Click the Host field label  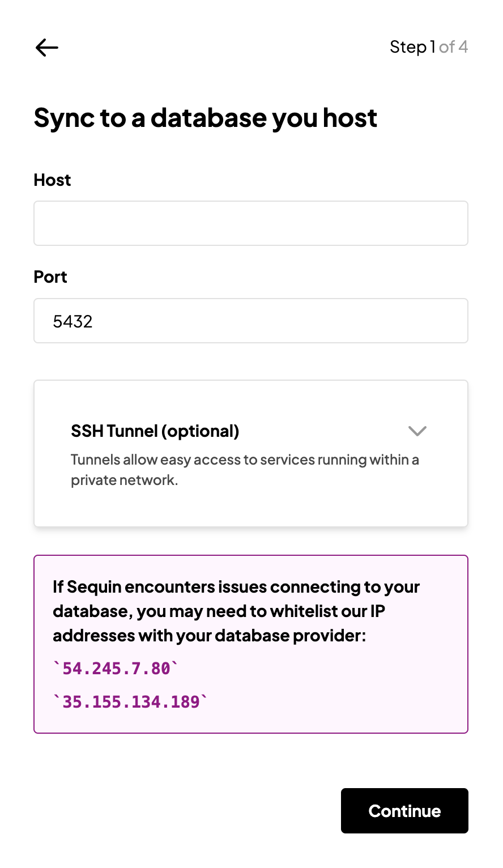[52, 180]
